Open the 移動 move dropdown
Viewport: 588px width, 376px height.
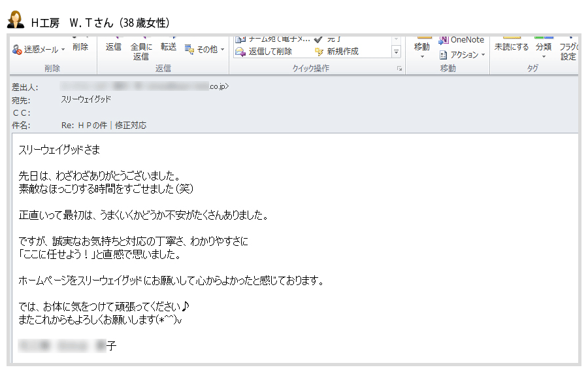(422, 50)
